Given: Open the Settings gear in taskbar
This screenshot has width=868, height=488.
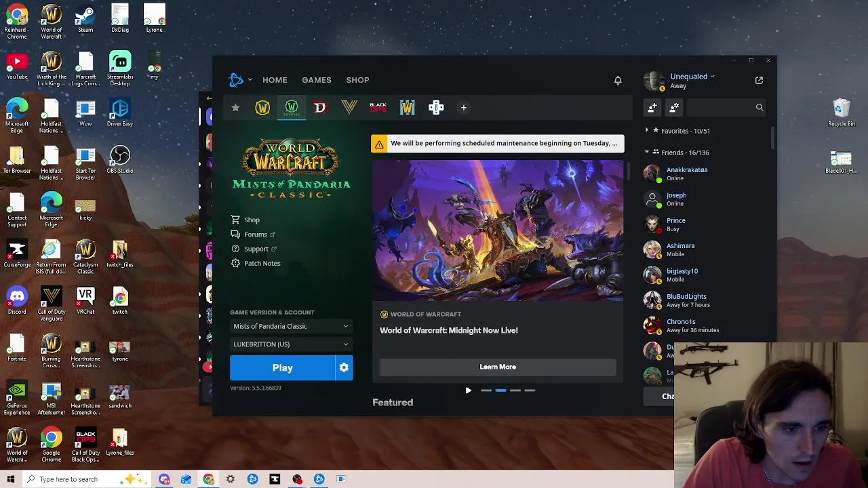Looking at the screenshot, I should pyautogui.click(x=231, y=479).
